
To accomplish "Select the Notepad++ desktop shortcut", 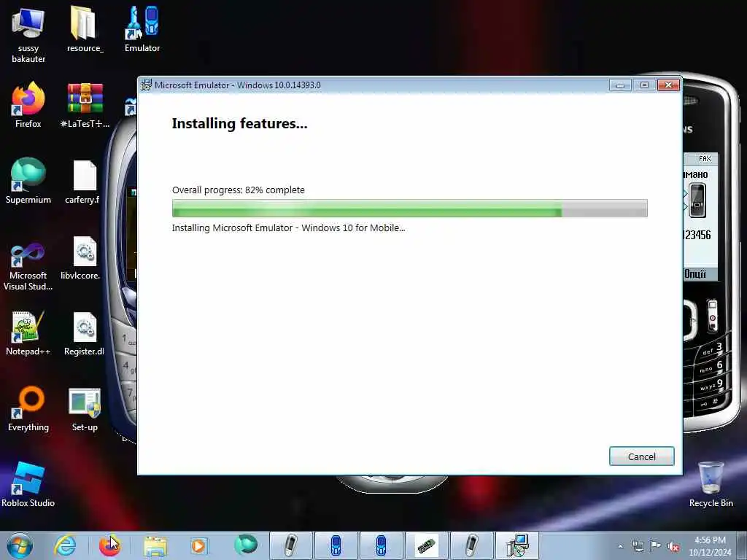I will coord(28,332).
